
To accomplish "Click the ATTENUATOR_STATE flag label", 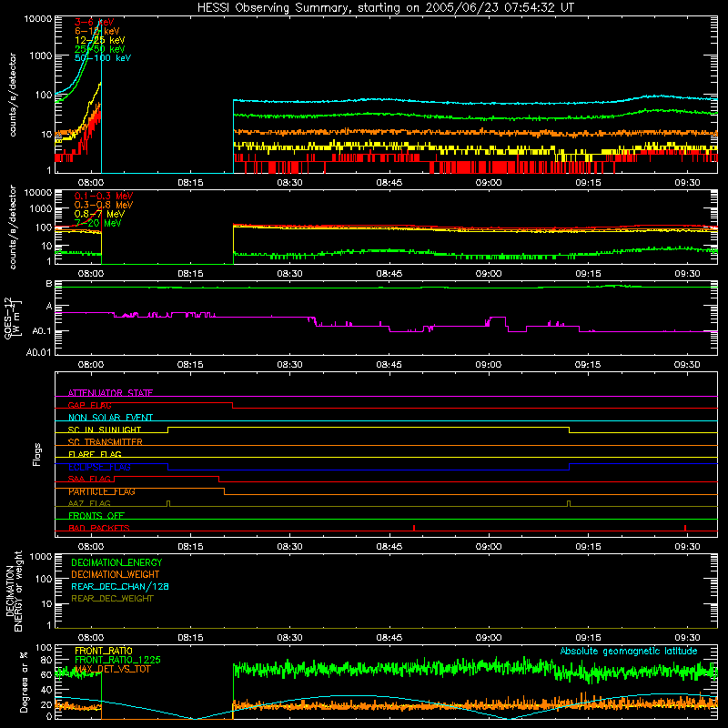I will click(110, 393).
